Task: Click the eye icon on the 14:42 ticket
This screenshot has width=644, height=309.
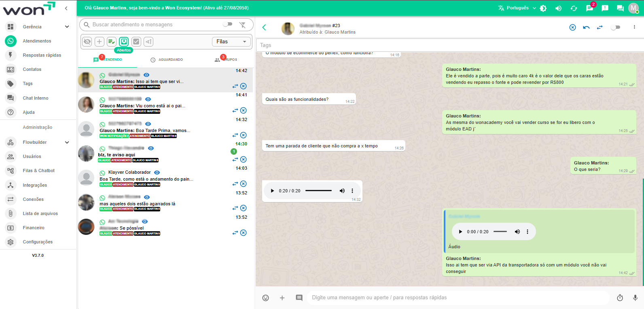Action: (x=146, y=75)
